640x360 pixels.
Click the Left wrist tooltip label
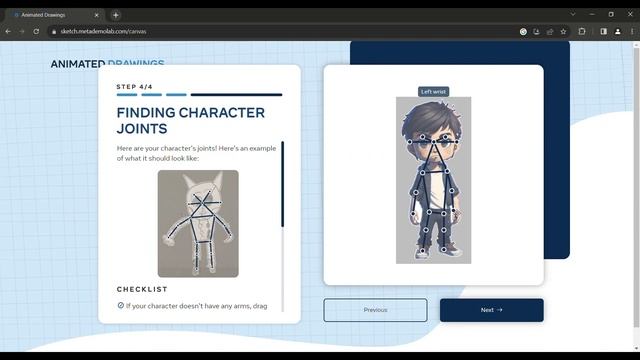433,92
